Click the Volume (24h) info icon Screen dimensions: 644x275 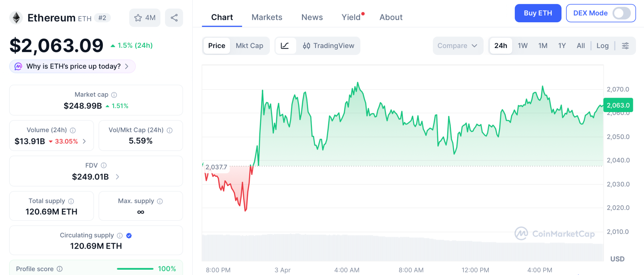point(73,130)
